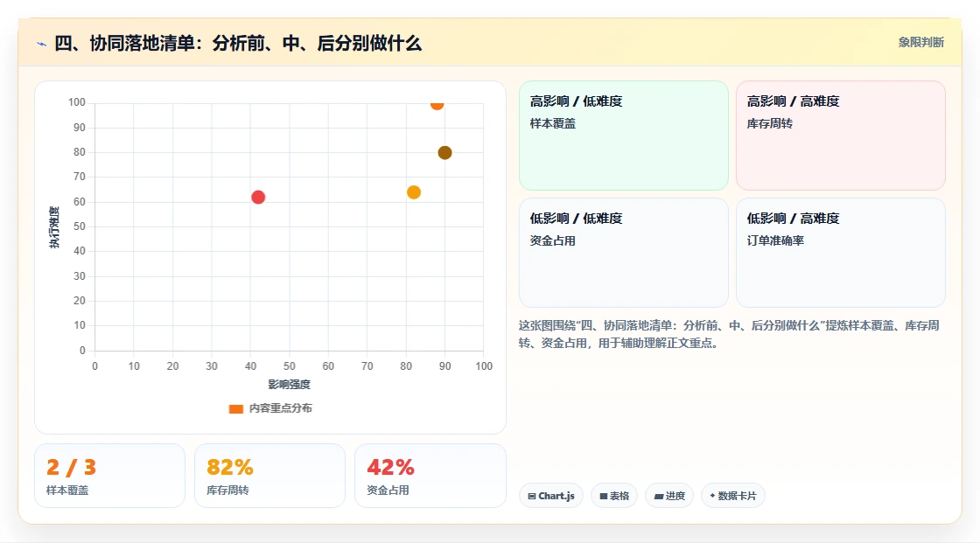Click the 样本覆盖 text in green card
This screenshot has height=543, width=980.
pyautogui.click(x=552, y=123)
